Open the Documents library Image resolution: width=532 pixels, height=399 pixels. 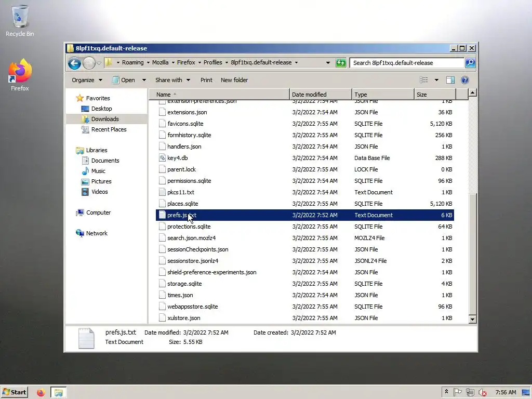point(105,161)
